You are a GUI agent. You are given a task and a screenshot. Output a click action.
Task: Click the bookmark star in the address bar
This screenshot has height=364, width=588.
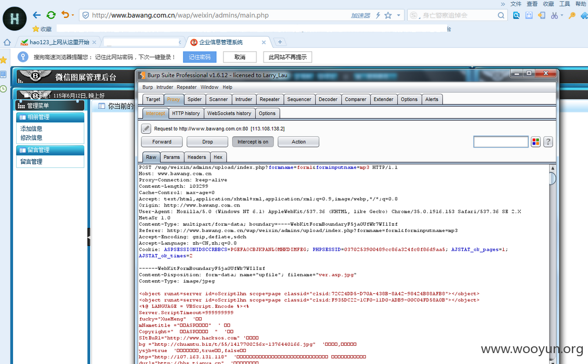(x=388, y=16)
